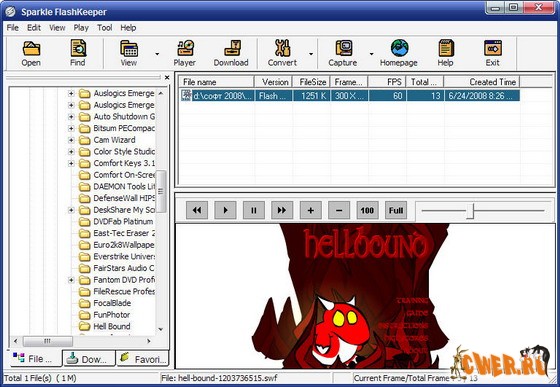Sort by File name column header
The height and width of the screenshot is (387, 560).
click(216, 82)
